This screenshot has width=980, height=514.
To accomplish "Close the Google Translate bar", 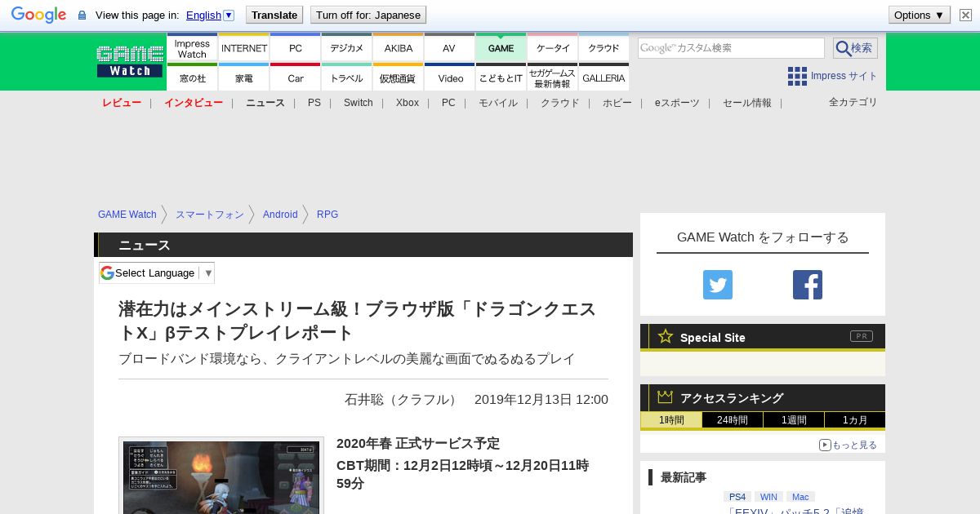I will [x=965, y=15].
